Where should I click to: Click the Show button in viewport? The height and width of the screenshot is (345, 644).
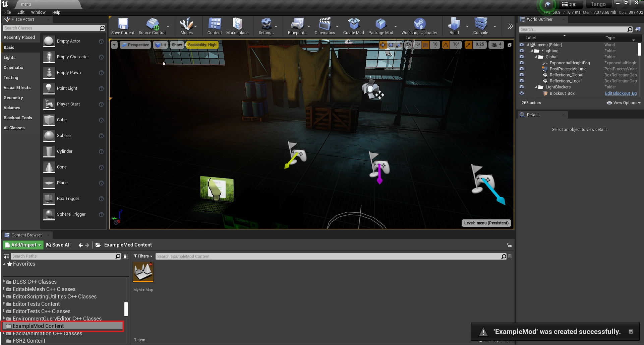click(177, 45)
